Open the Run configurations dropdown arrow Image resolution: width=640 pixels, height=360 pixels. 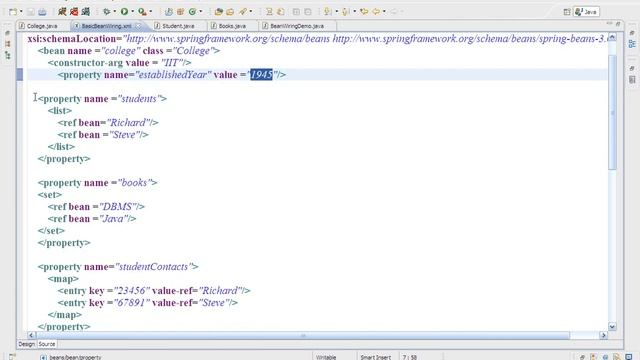[132, 12]
